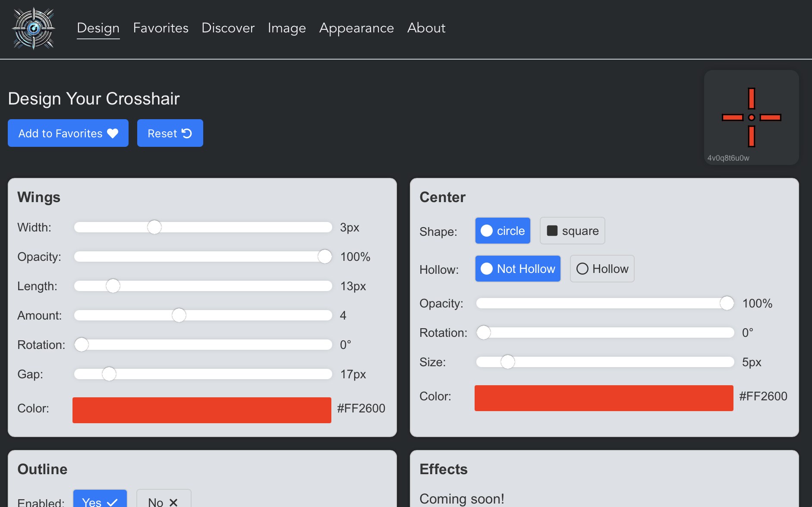This screenshot has height=507, width=812.
Task: Click the Wings Width slider handle
Action: click(154, 227)
